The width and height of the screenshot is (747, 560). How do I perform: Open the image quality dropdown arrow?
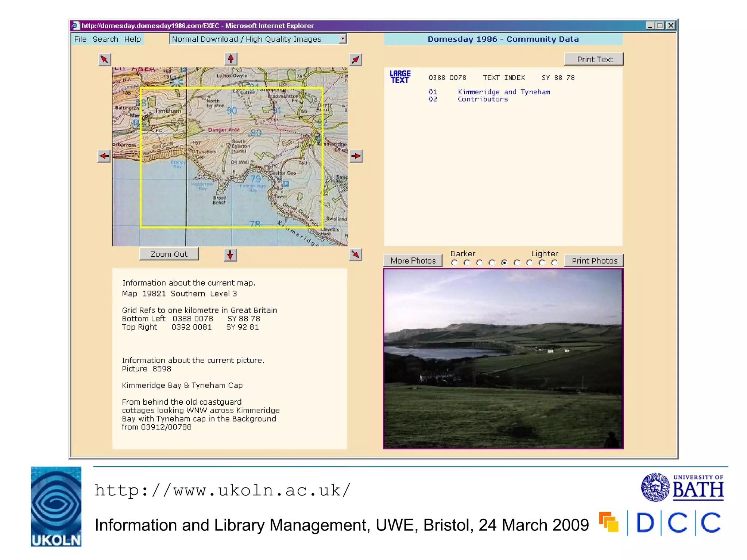[x=342, y=39]
